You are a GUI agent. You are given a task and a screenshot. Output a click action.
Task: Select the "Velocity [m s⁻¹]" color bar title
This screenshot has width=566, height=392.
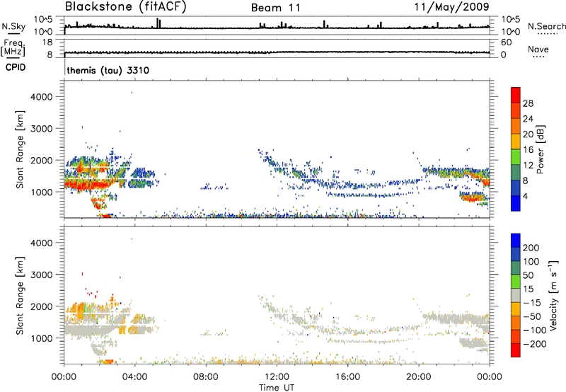click(x=553, y=295)
